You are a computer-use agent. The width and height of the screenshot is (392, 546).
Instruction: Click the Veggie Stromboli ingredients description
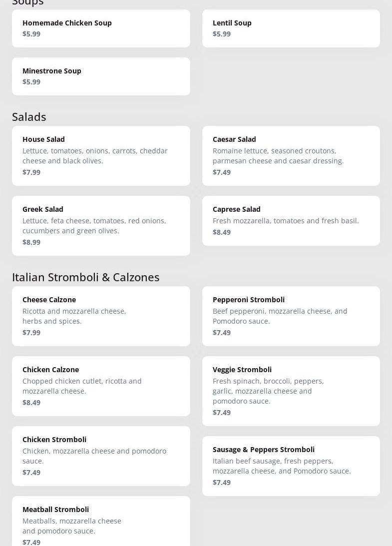pos(268,391)
